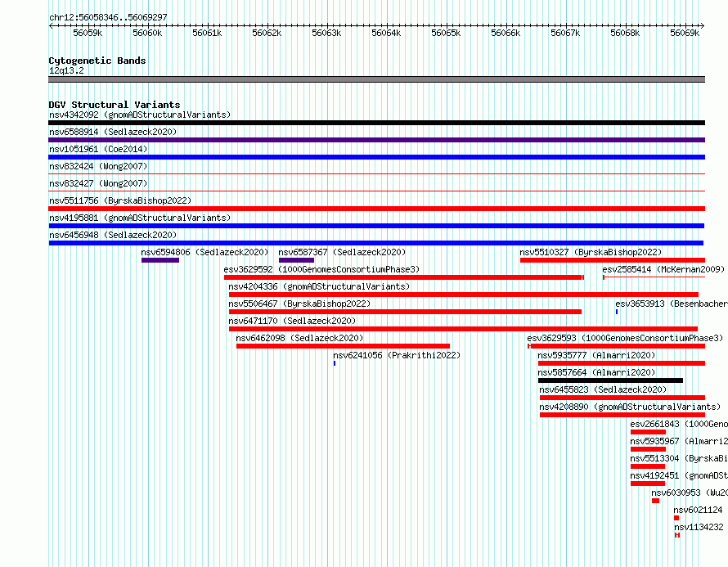Image resolution: width=728 pixels, height=567 pixels.
Task: Open the nsv6471170 (Sedlazeck2020) label
Action: 292,321
